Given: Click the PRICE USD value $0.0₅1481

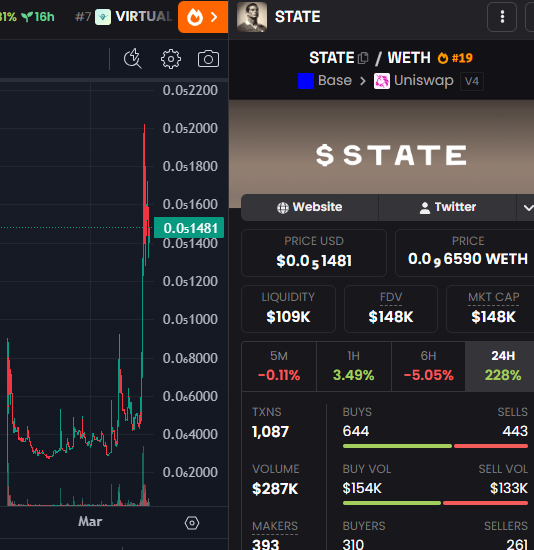Looking at the screenshot, I should pos(314,261).
